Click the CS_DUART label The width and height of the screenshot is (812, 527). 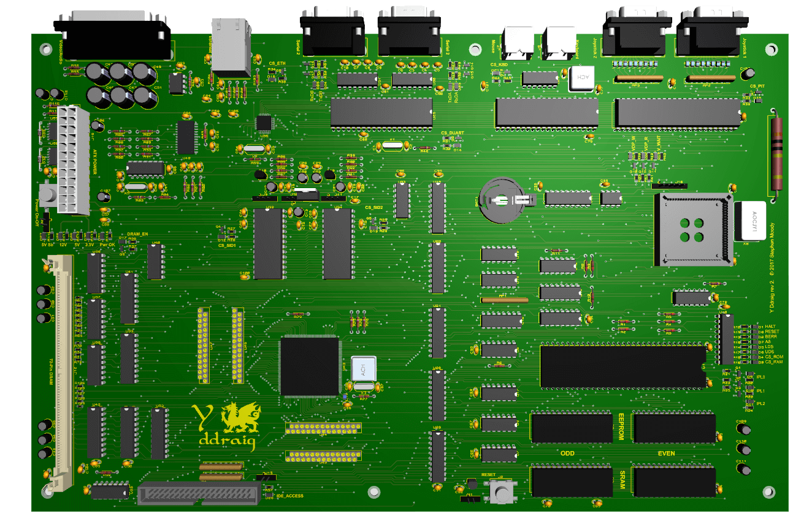pyautogui.click(x=453, y=133)
